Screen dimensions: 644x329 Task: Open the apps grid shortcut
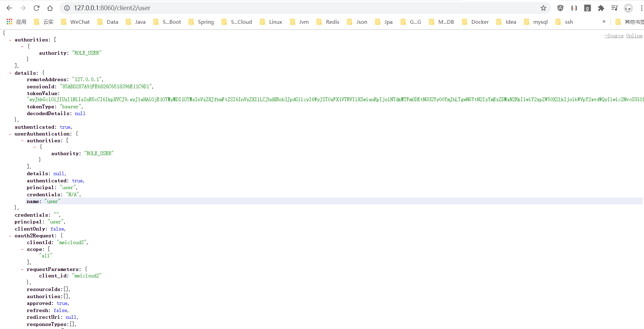[x=16, y=22]
